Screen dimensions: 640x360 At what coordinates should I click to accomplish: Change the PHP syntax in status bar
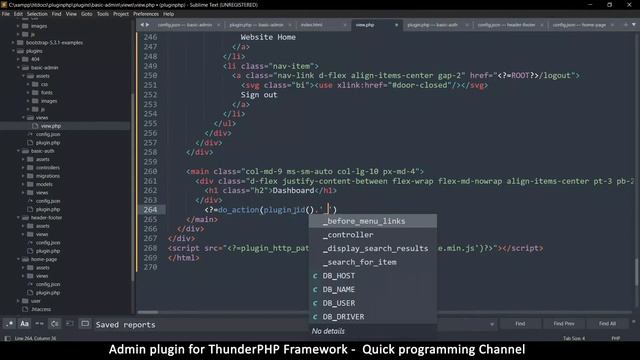coord(616,338)
